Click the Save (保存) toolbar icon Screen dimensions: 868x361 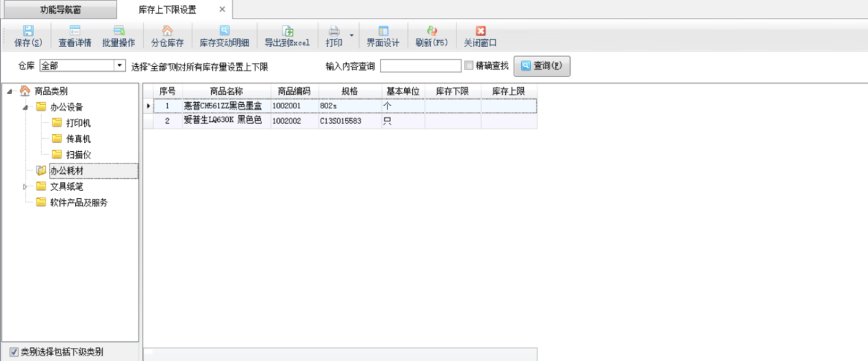(x=28, y=31)
